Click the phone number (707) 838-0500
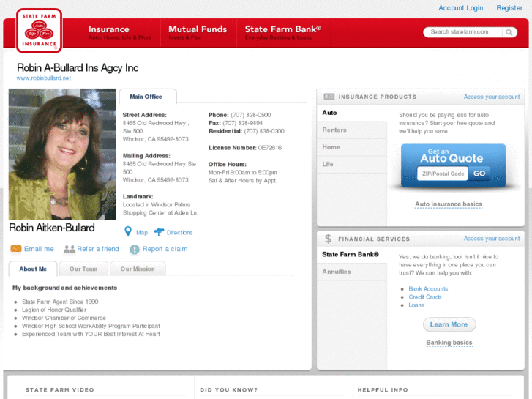This screenshot has height=399, width=532. [251, 115]
